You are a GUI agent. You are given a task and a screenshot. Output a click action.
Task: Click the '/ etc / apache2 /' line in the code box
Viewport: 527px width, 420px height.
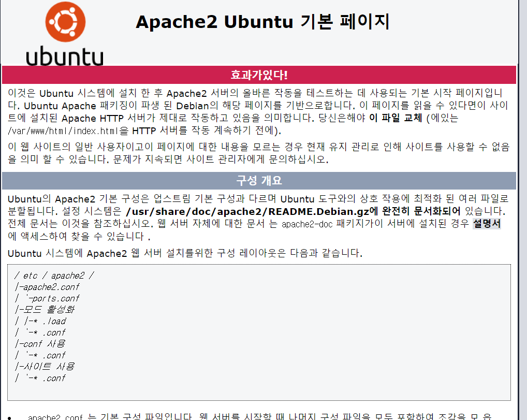click(x=54, y=276)
